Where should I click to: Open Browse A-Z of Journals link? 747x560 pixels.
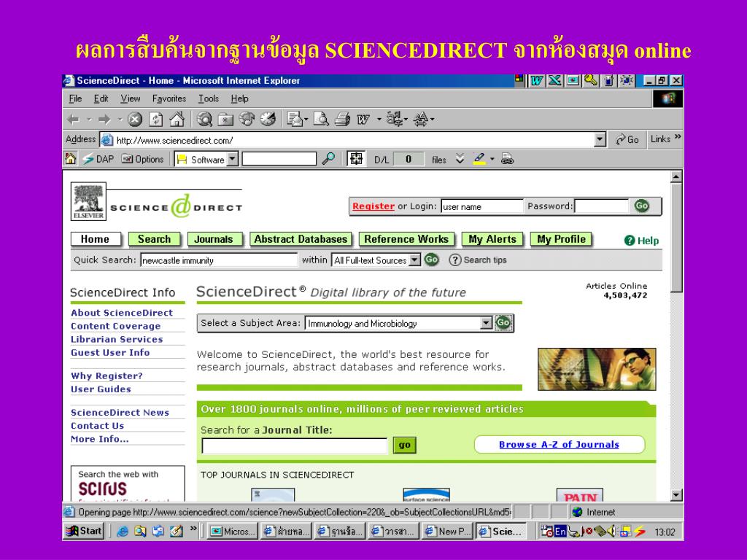click(559, 445)
